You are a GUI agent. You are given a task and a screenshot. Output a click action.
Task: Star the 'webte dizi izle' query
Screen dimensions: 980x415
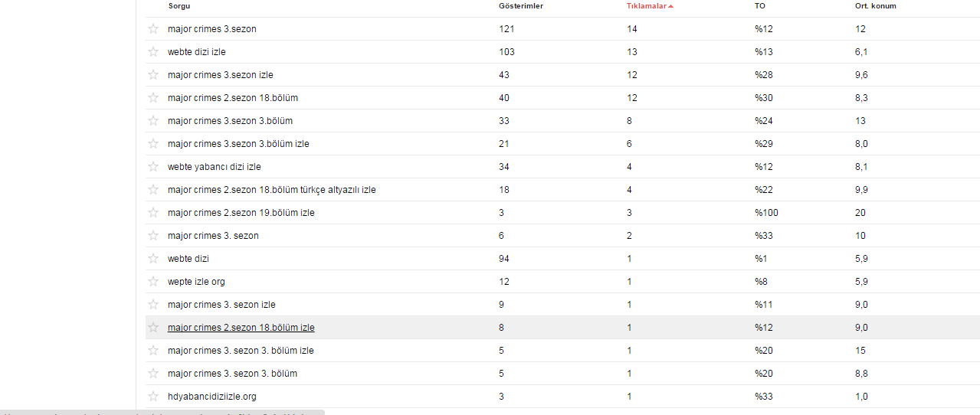point(153,52)
